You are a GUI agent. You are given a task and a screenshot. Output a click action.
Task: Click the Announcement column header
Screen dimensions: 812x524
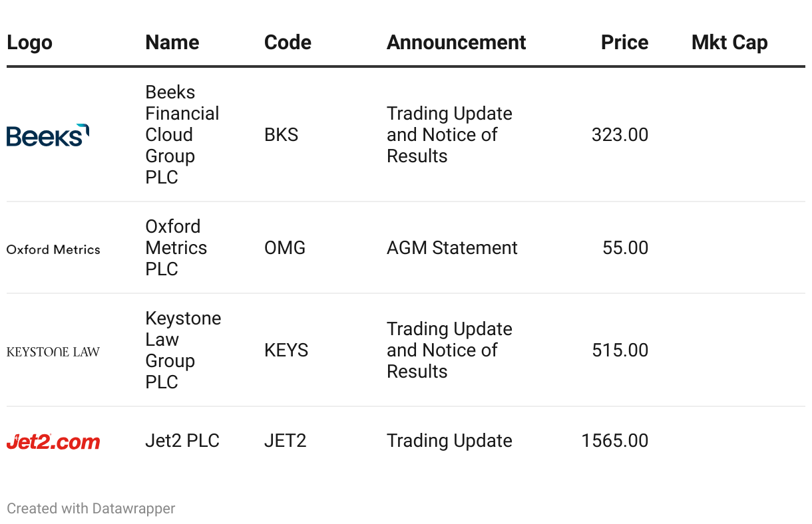456,43
